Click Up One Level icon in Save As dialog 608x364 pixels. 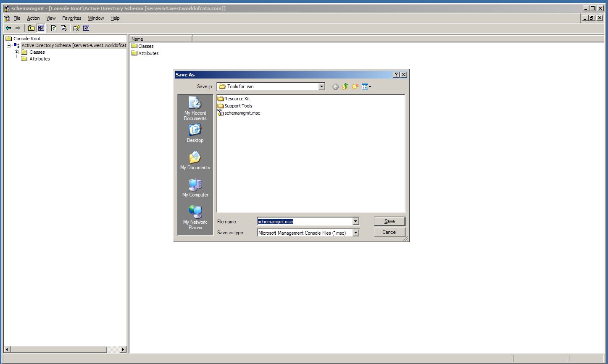[345, 86]
